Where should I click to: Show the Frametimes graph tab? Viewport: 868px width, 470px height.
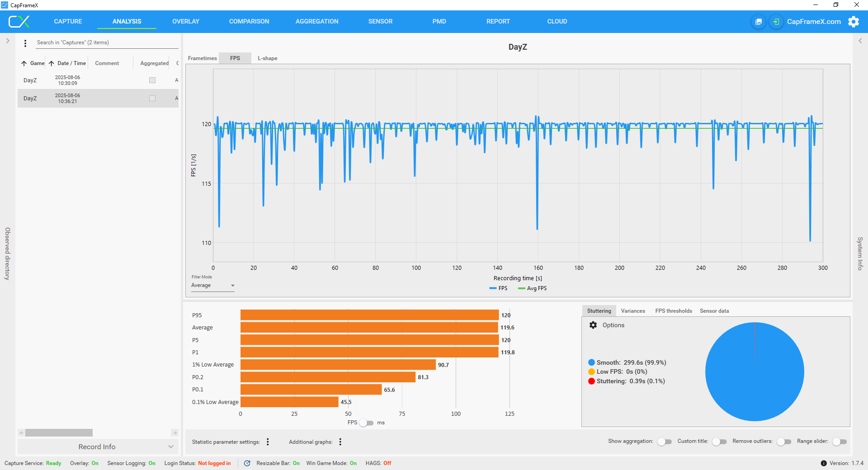pyautogui.click(x=203, y=58)
